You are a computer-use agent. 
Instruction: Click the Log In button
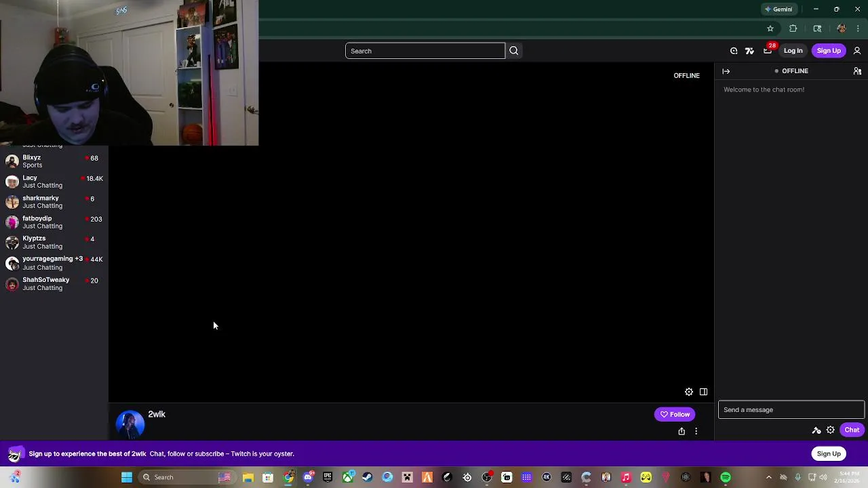(x=793, y=51)
